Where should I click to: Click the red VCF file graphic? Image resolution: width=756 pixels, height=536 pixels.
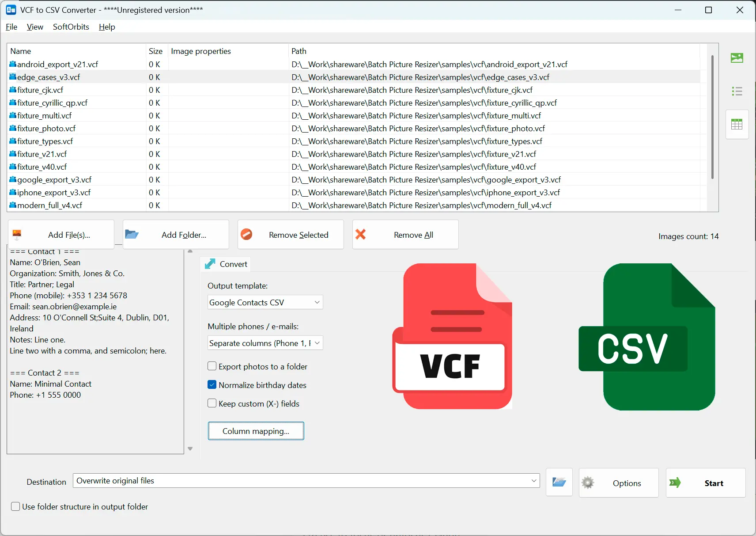click(x=452, y=336)
